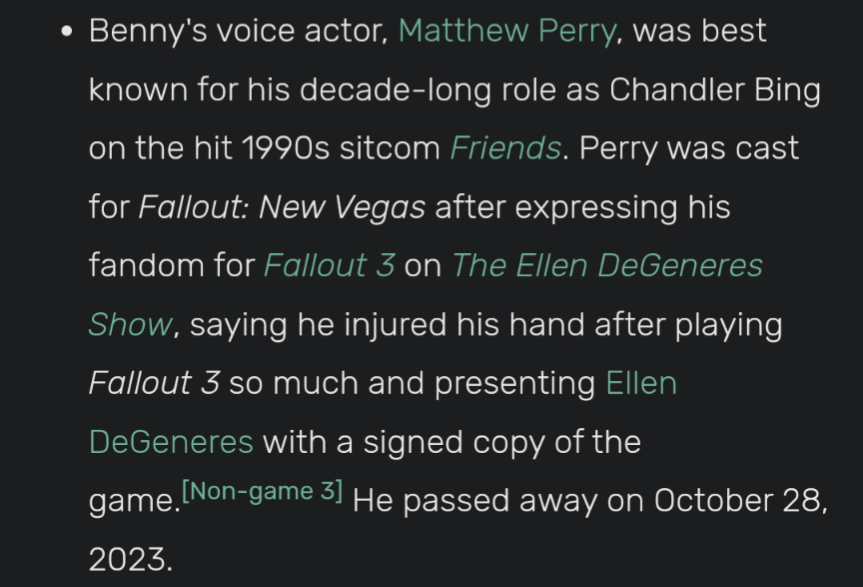Click the italic 'Fallout: New Vegas' text
This screenshot has height=587, width=863.
pyautogui.click(x=282, y=207)
